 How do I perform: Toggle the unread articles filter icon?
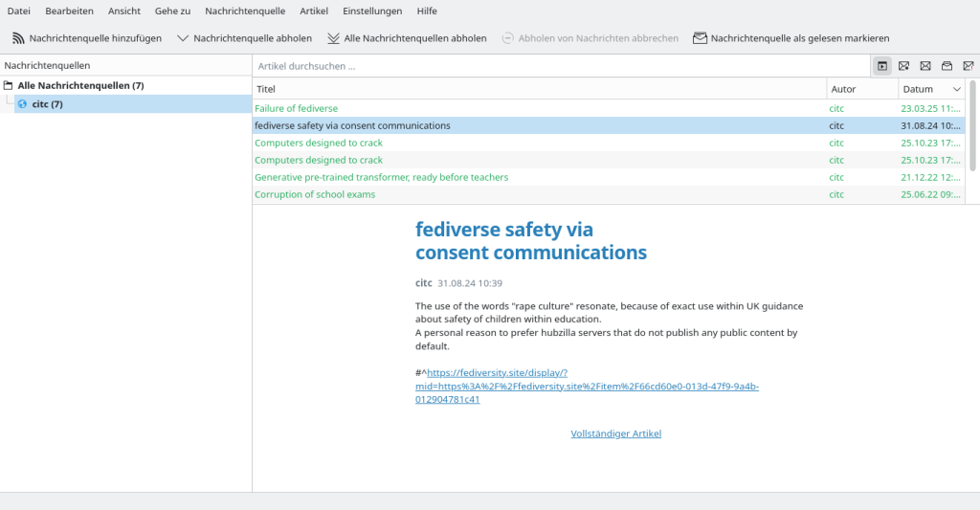(x=903, y=66)
